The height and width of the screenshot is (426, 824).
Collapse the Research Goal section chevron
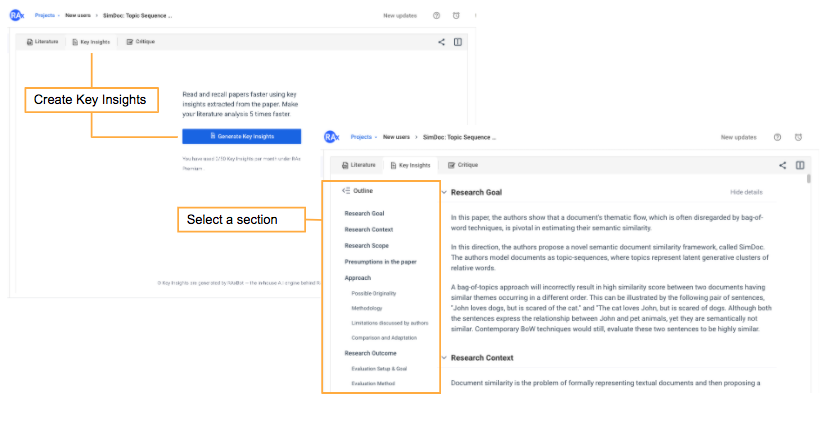click(444, 193)
